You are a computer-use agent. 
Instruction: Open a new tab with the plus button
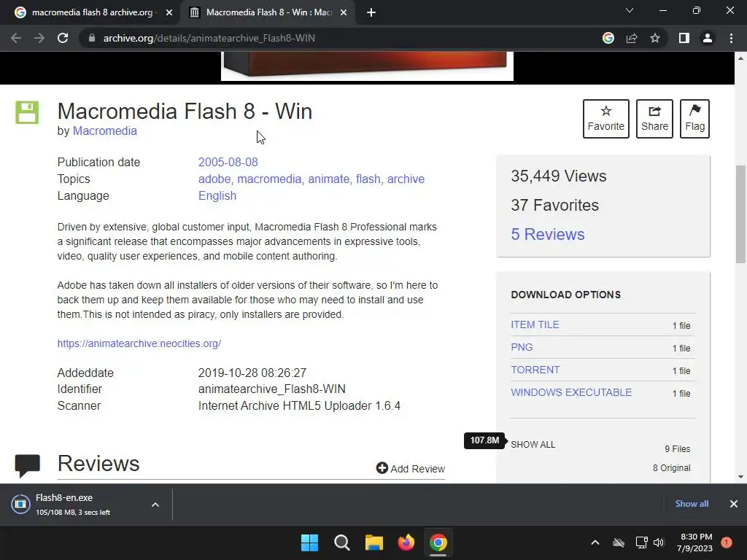click(371, 12)
